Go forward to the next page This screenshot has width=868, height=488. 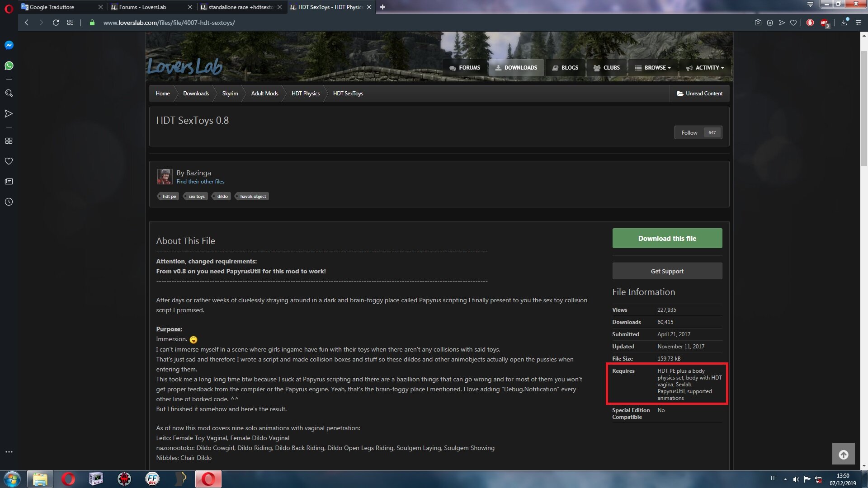click(41, 23)
